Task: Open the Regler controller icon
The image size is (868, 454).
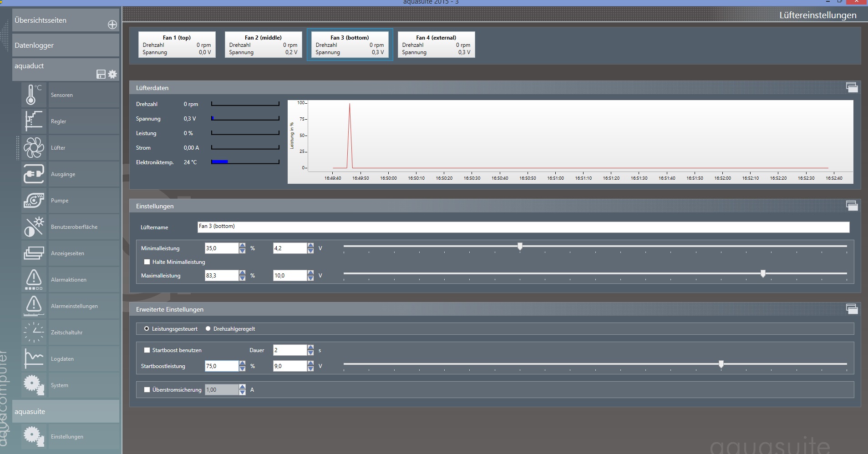Action: [x=34, y=121]
